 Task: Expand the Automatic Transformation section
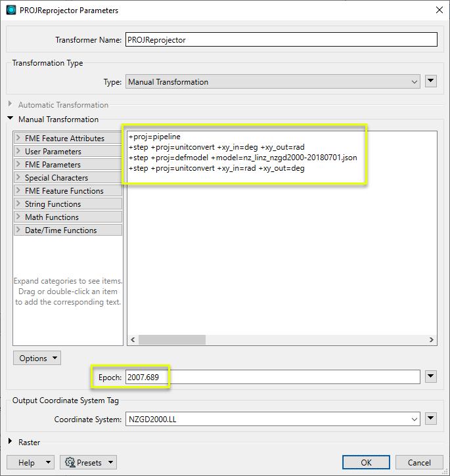10,105
